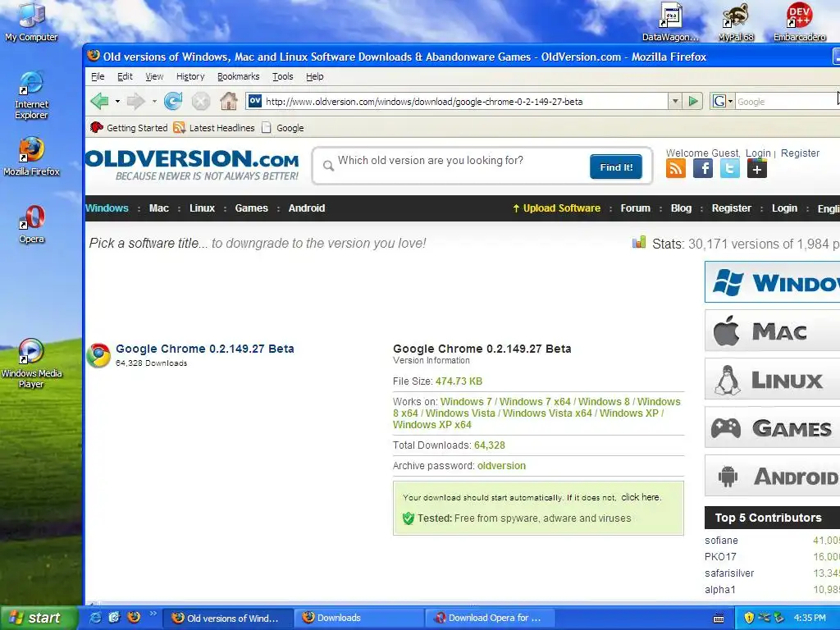The width and height of the screenshot is (840, 630).
Task: Open Getting Started bookmark
Action: pos(129,127)
